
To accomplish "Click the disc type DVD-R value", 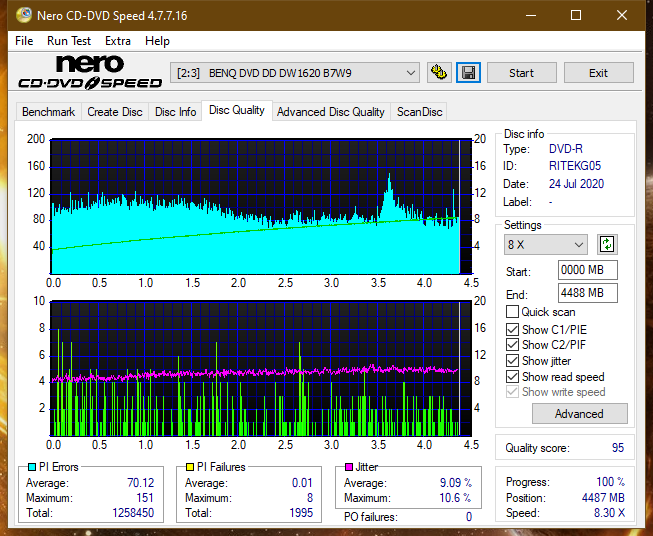I will [x=566, y=149].
